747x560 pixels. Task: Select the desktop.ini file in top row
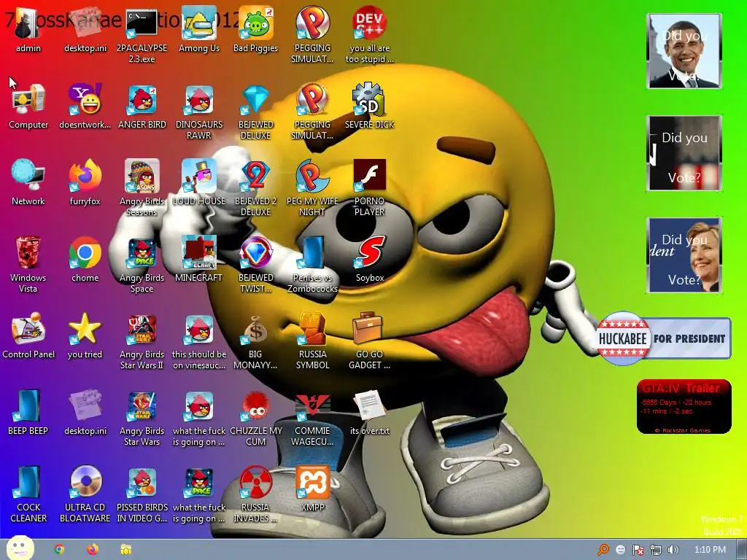coord(85,24)
